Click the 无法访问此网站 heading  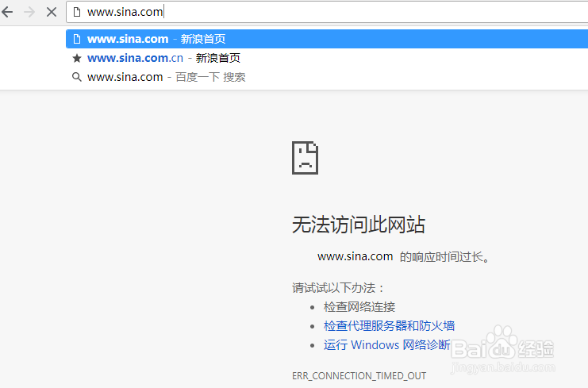click(x=359, y=225)
